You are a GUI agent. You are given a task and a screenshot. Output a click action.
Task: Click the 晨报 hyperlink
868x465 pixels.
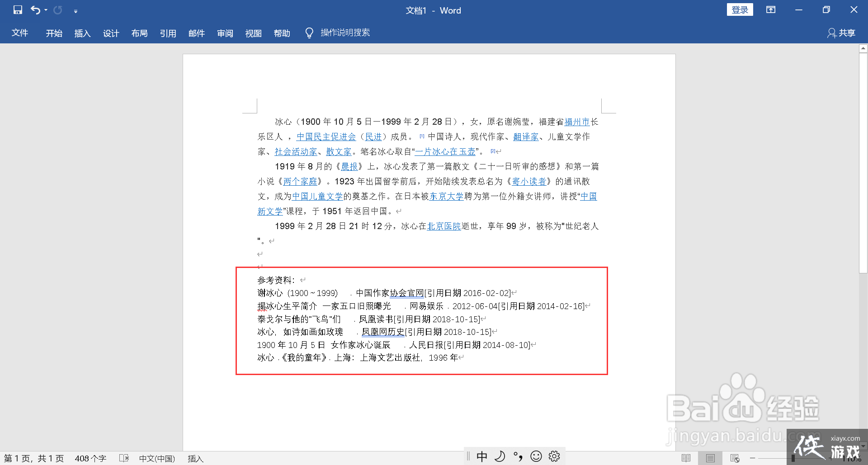coord(349,167)
